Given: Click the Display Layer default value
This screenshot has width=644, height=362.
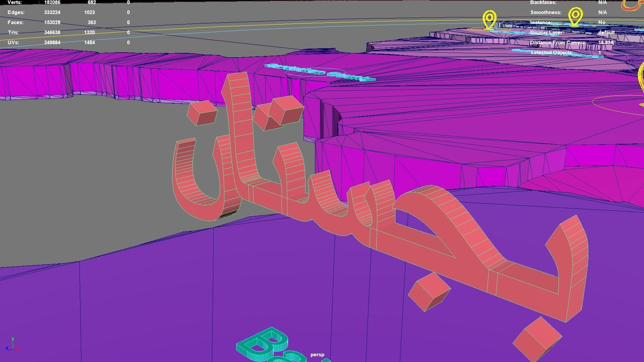Looking at the screenshot, I should coord(606,33).
